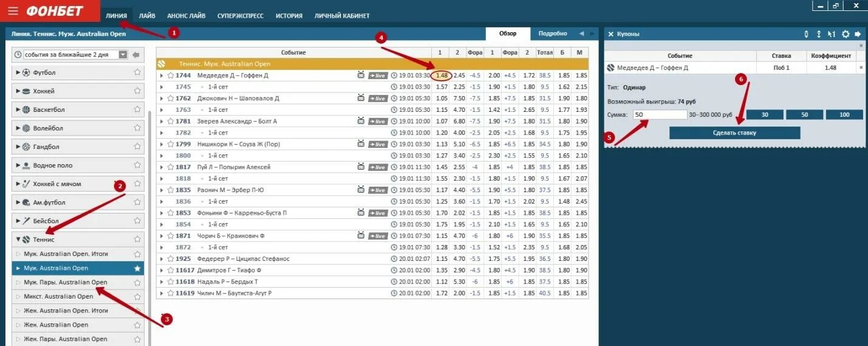The width and height of the screenshot is (868, 346).
Task: Open the Линия tab
Action: coord(116,16)
